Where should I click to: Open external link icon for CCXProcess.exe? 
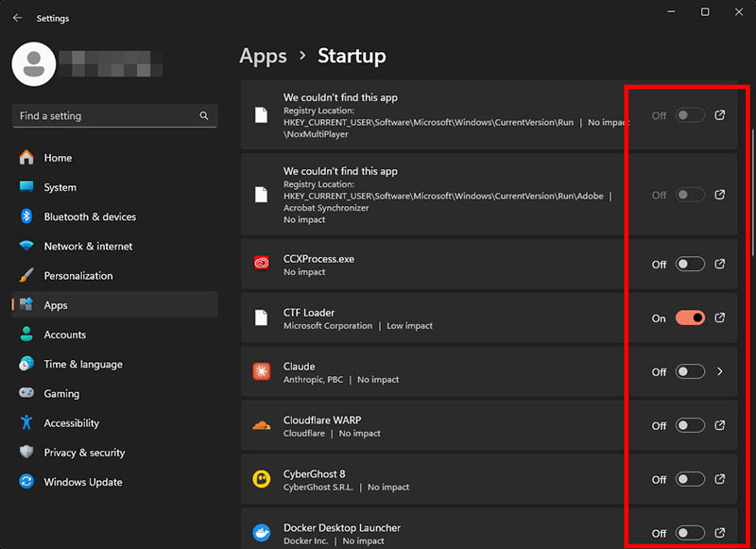(x=720, y=265)
